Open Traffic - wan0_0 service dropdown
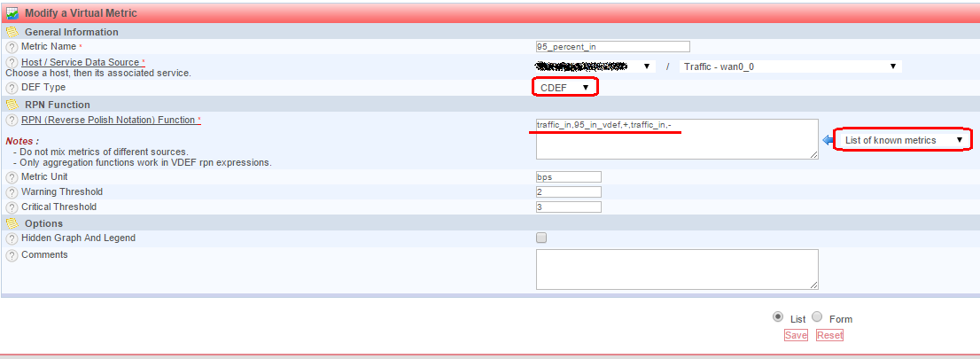The image size is (980, 359). tap(790, 66)
